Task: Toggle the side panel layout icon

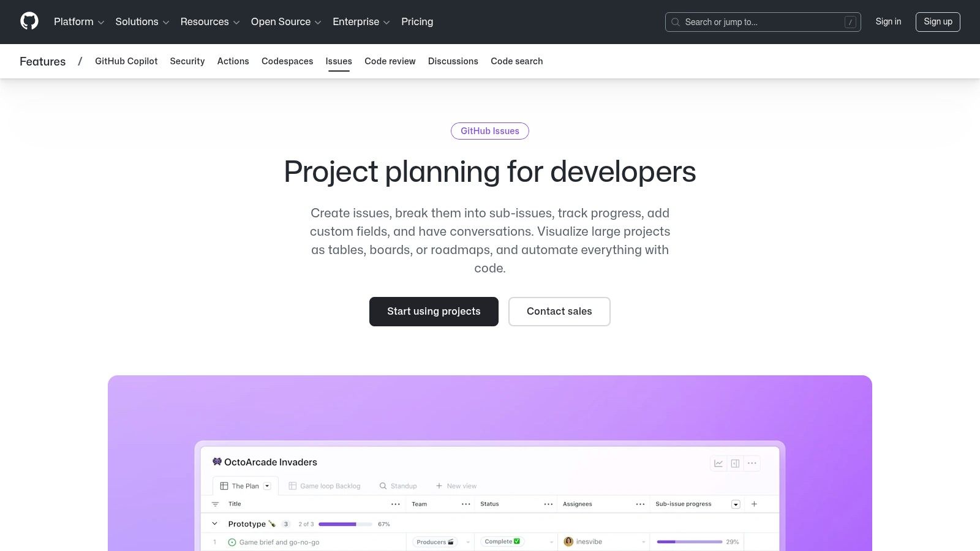Action: [x=735, y=463]
